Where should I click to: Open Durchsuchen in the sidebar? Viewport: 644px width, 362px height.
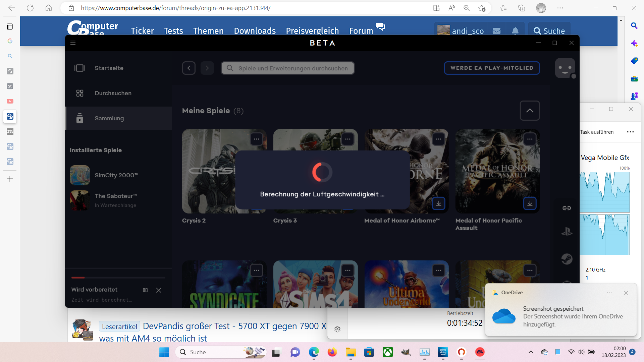tap(113, 93)
